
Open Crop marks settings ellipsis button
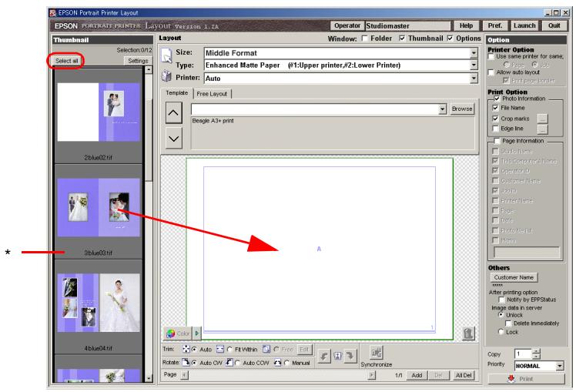[x=542, y=119]
